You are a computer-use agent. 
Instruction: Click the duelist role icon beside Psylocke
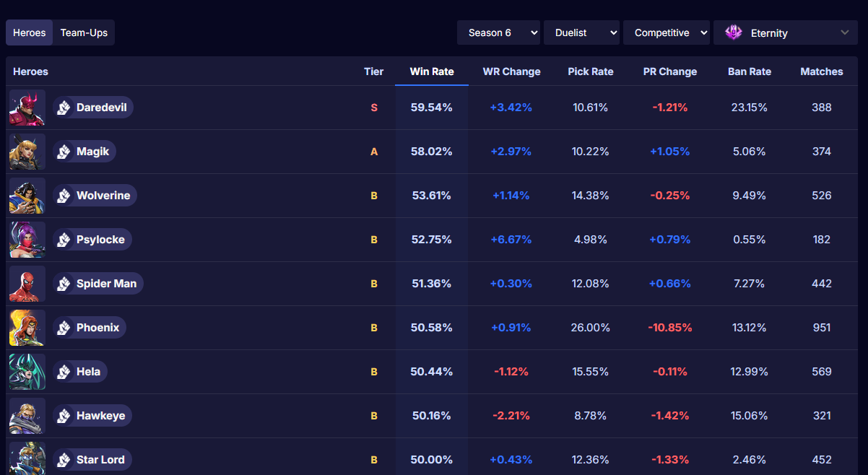[64, 240]
